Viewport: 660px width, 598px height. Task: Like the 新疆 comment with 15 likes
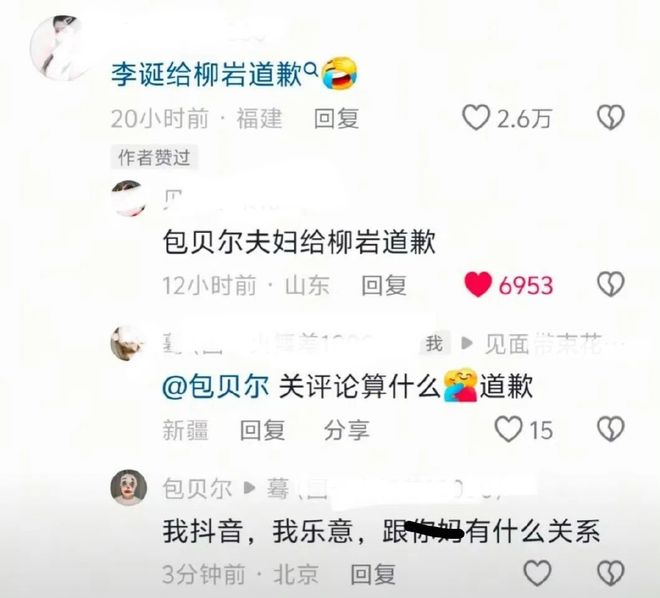pyautogui.click(x=508, y=429)
